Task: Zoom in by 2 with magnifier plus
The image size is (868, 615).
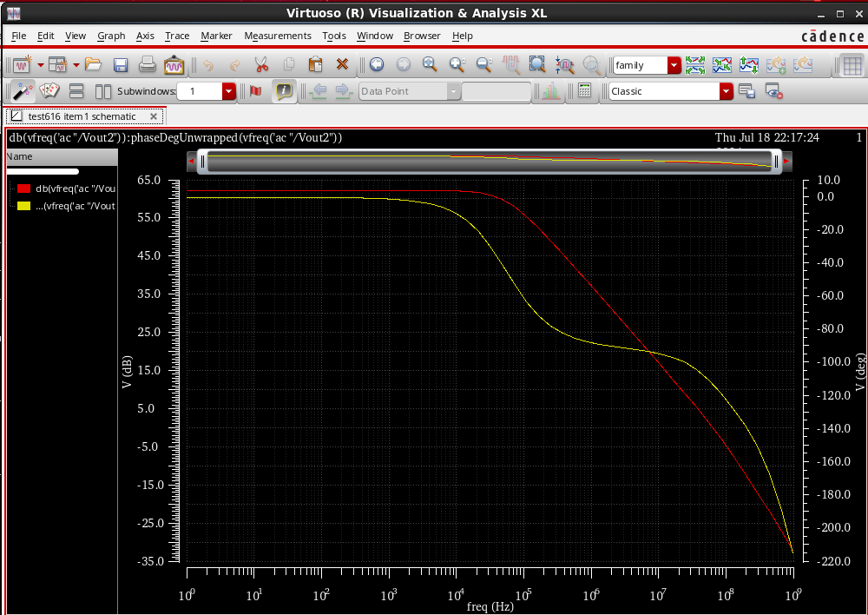Action: tap(457, 65)
